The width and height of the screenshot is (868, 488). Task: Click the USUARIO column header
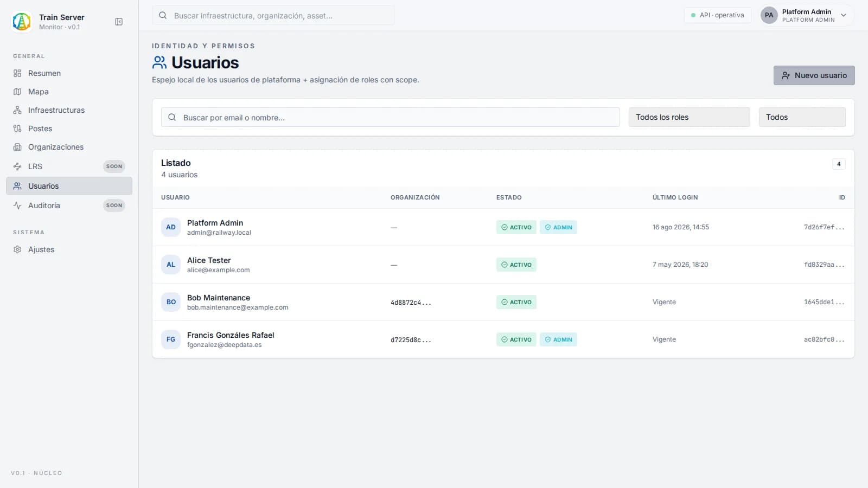175,197
